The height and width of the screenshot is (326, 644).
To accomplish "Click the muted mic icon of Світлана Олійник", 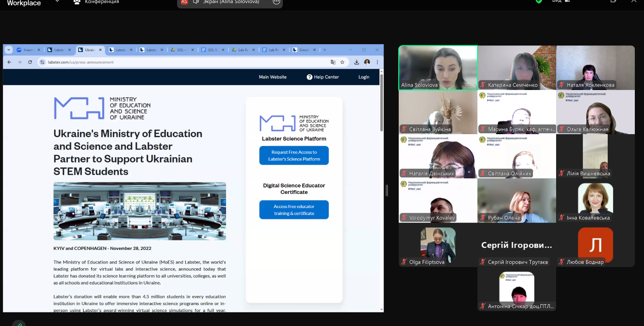I will click(x=483, y=173).
